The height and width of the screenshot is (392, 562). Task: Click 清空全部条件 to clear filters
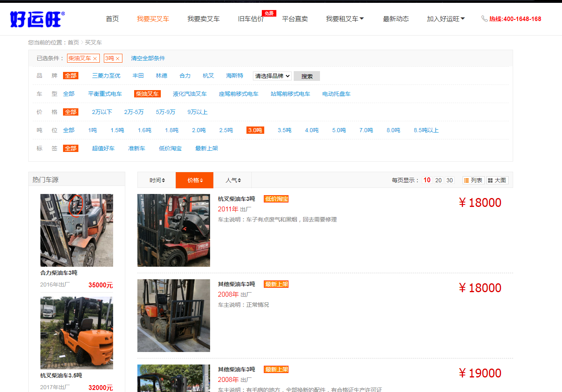148,58
